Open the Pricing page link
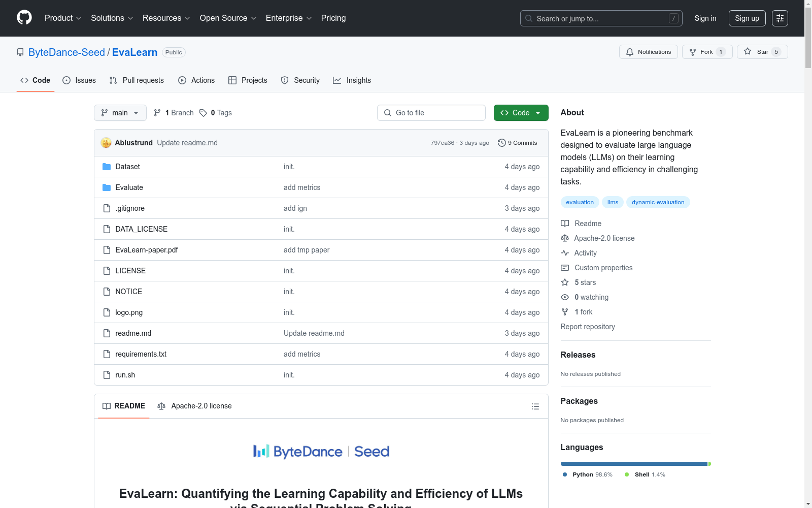This screenshot has width=812, height=508. [x=333, y=18]
